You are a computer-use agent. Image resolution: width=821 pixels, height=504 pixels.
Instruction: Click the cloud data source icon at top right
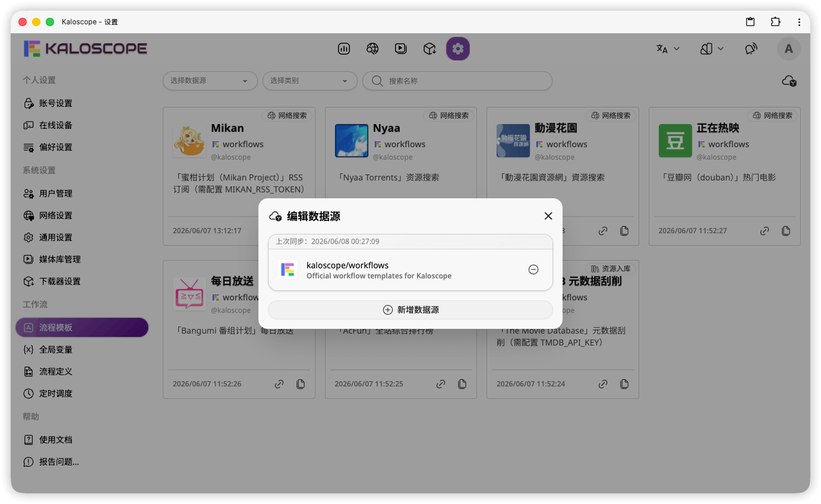tap(789, 81)
